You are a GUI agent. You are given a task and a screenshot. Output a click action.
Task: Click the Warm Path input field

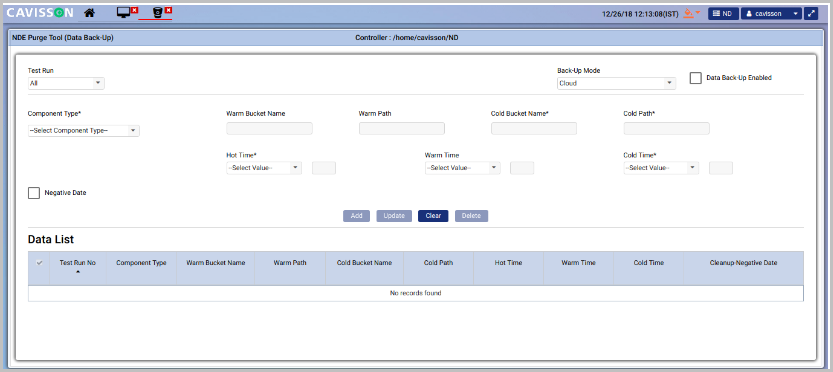point(402,128)
